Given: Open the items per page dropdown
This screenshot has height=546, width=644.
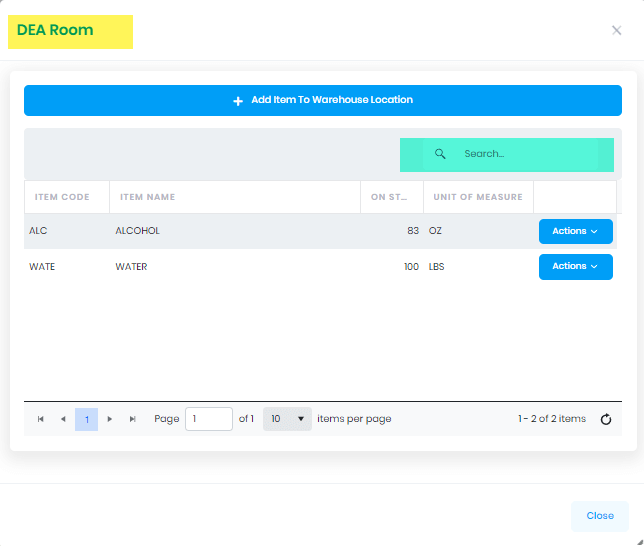Looking at the screenshot, I should click(287, 419).
